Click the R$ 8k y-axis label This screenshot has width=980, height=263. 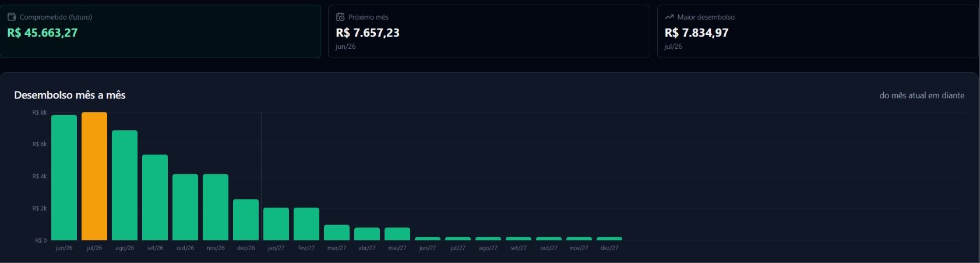point(40,113)
